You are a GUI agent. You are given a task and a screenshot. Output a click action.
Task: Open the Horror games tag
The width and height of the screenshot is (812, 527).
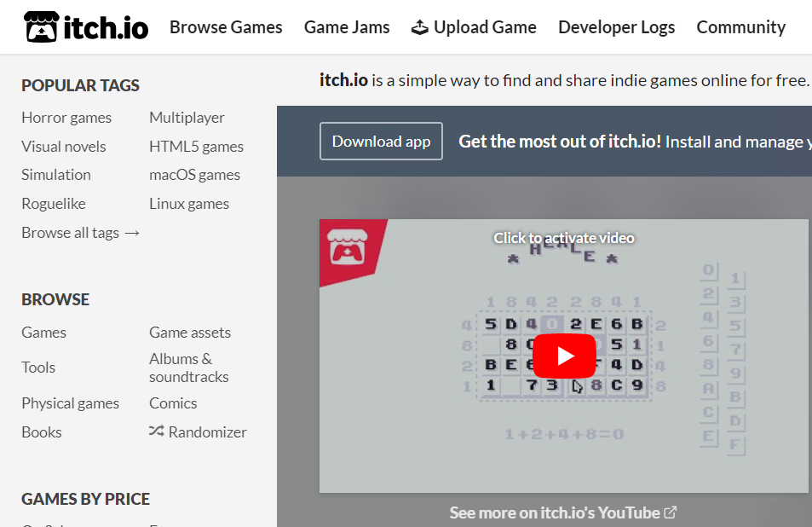66,118
